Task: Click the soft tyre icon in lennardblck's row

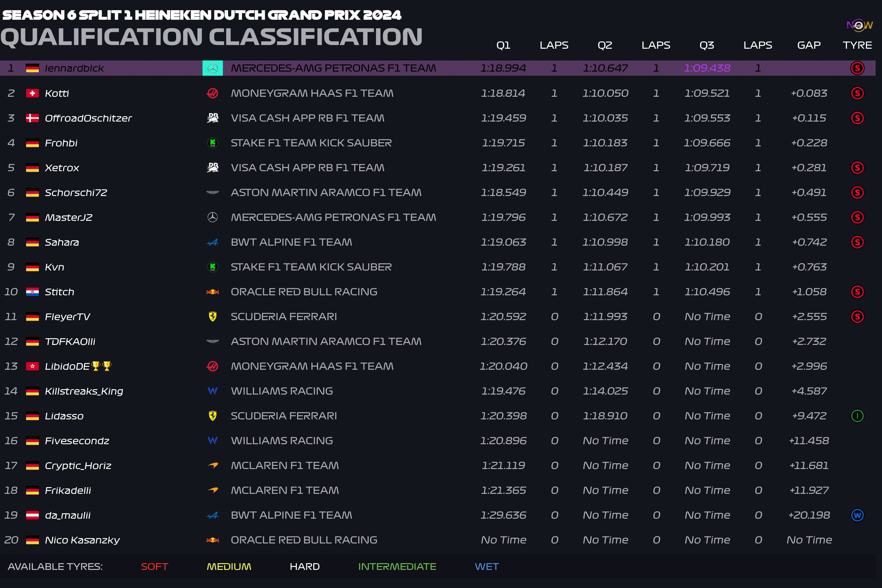Action: tap(857, 68)
